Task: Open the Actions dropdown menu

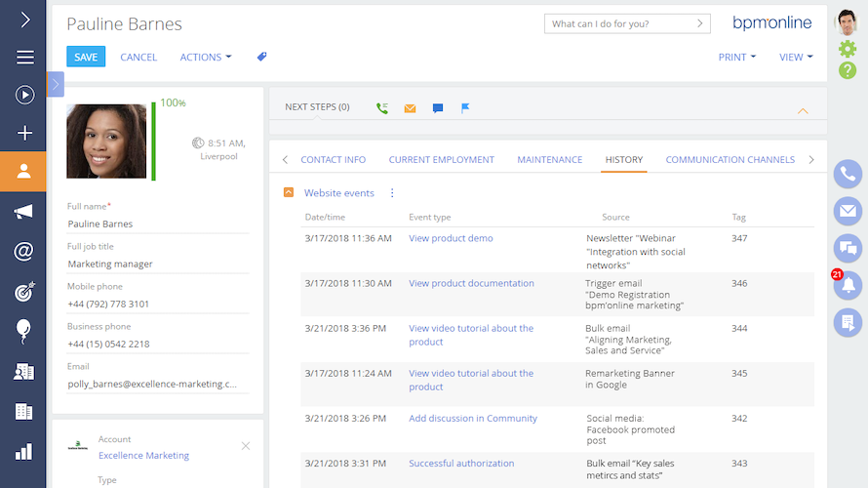Action: click(205, 58)
